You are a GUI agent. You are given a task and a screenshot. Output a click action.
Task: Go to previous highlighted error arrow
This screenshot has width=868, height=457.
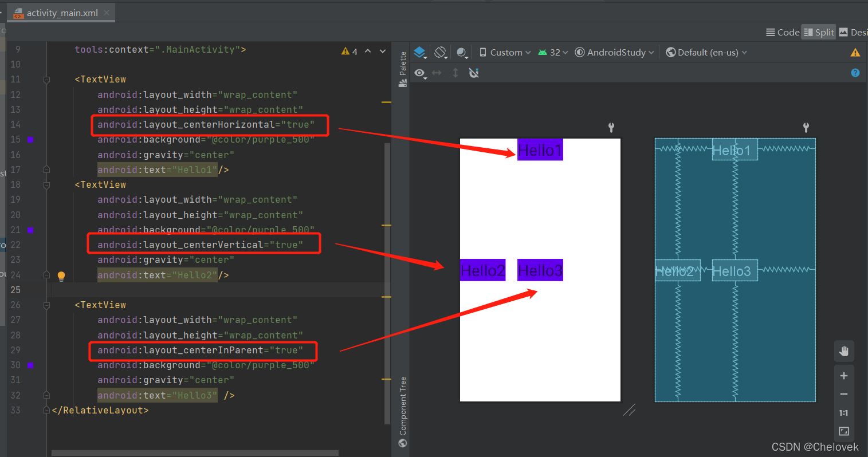tap(368, 52)
